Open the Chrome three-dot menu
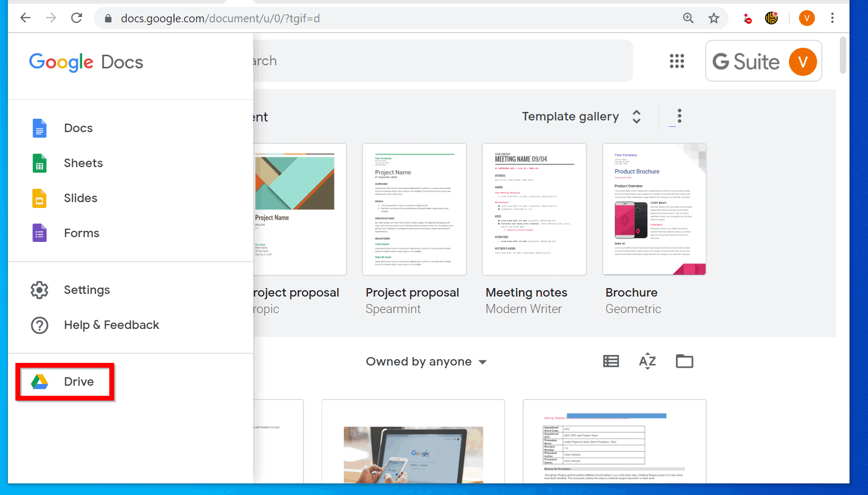 point(832,18)
